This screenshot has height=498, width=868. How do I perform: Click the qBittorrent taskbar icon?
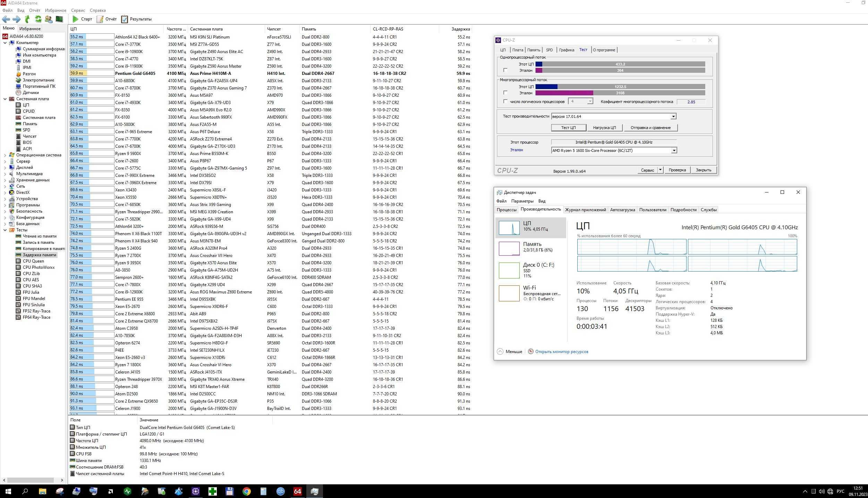(x=280, y=491)
